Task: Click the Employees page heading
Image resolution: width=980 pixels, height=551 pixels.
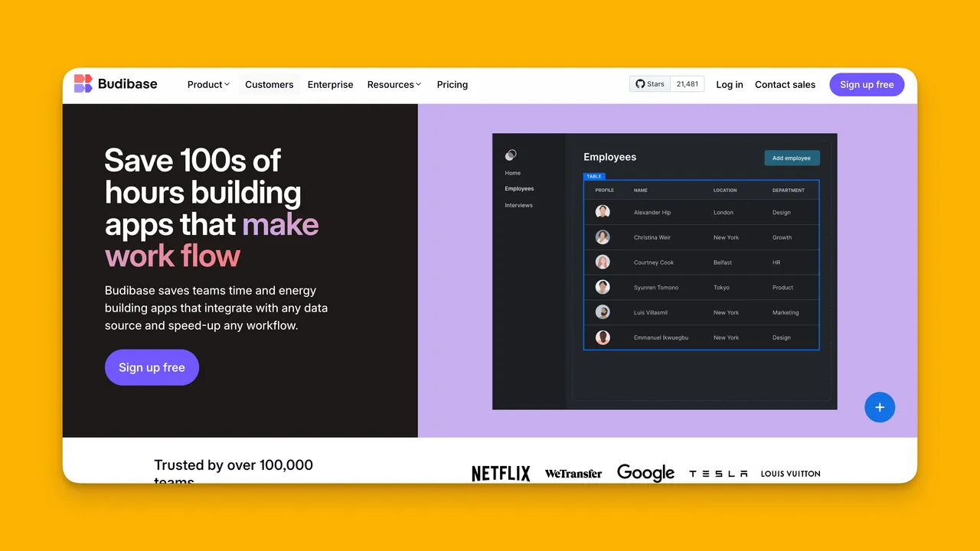Action: click(610, 157)
